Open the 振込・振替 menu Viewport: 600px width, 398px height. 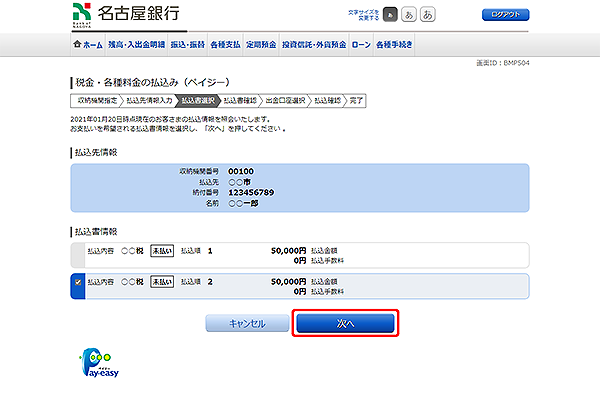188,45
